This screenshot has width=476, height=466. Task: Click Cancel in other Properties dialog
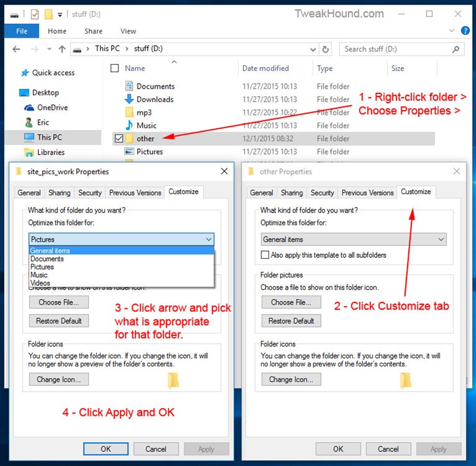389,449
